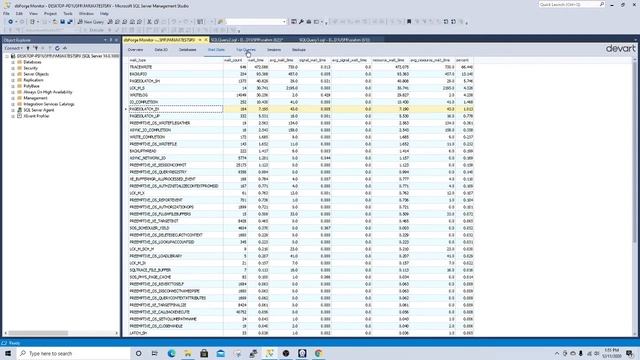Screen dimensions: 640x360
Task: Open Task View on the taskbar
Action: click(x=155, y=353)
